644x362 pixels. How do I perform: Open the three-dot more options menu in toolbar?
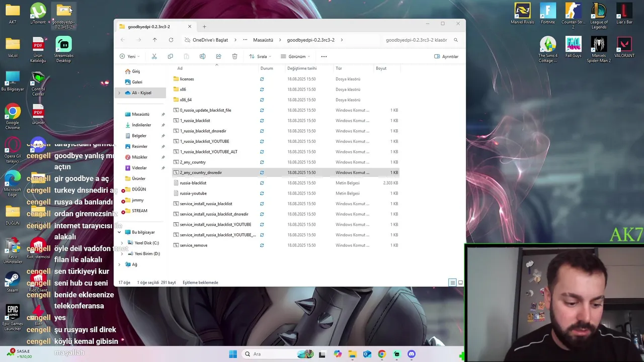point(324,56)
